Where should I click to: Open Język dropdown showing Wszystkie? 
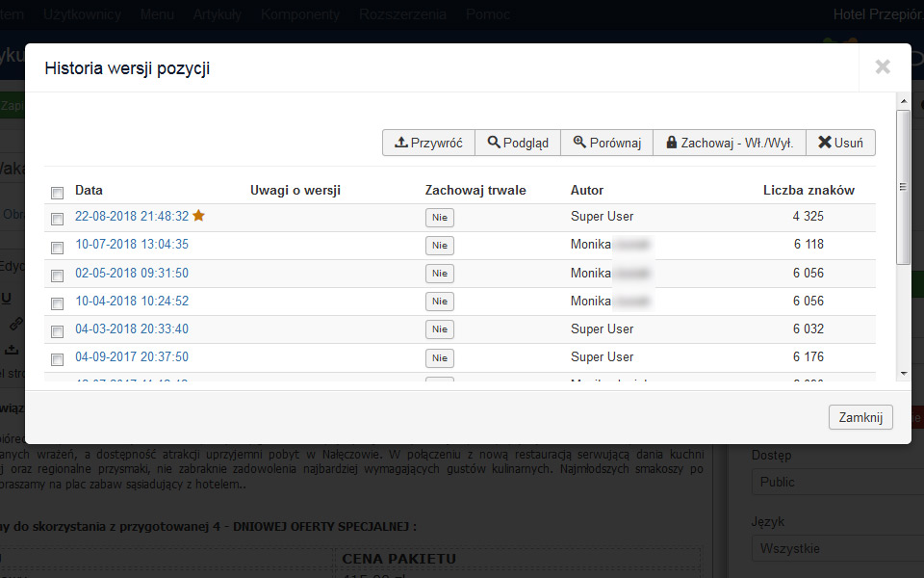[838, 548]
